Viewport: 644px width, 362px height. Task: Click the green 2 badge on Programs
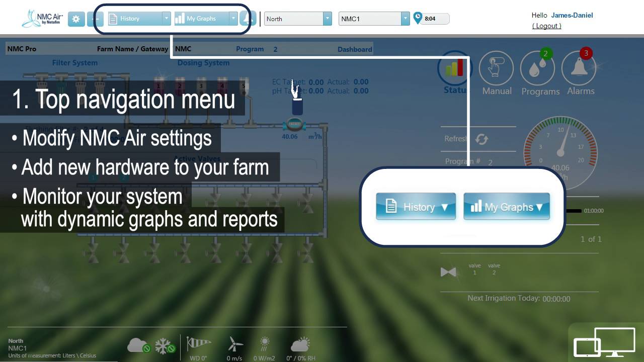point(545,53)
